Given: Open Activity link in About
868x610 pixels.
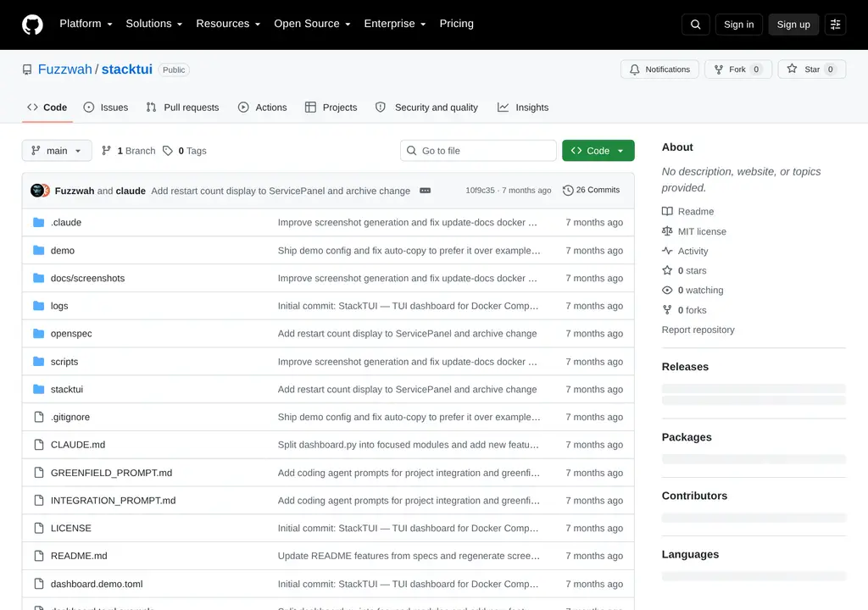Looking at the screenshot, I should tap(685, 252).
